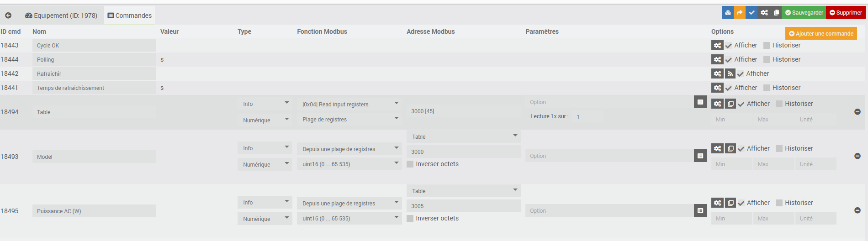Open the list icon beside Puissance AC Option
The height and width of the screenshot is (241, 868).
(x=700, y=210)
